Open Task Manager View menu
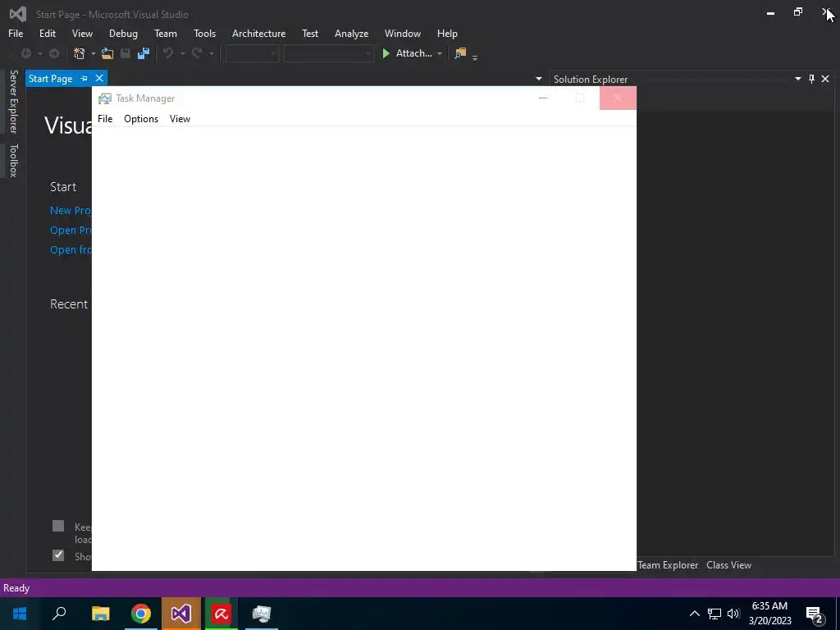Screen dimensions: 840x630 tap(180, 119)
